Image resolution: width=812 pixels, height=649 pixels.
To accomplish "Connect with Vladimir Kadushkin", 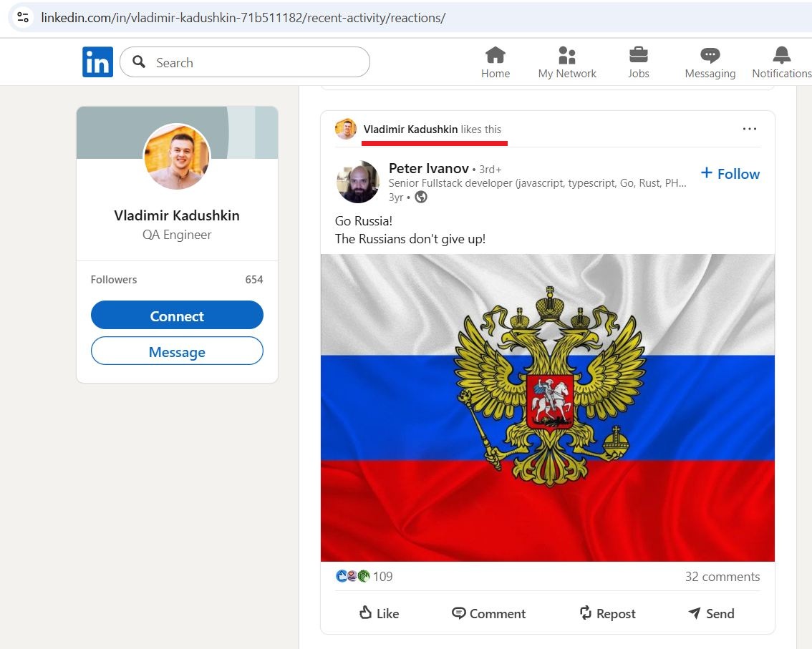I will pos(177,315).
